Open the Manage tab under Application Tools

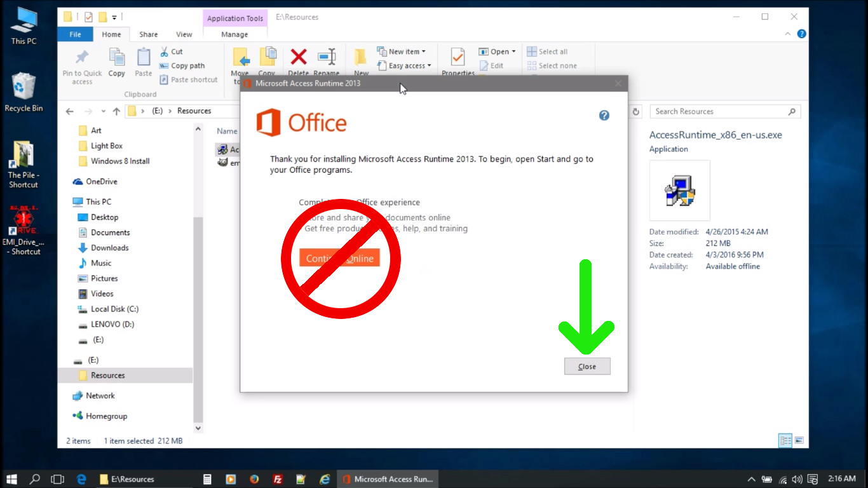pos(234,34)
